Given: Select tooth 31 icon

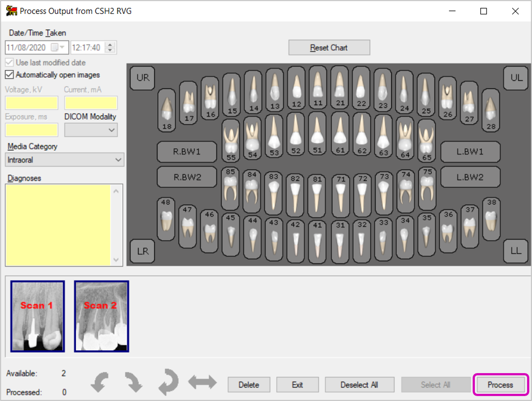Looking at the screenshot, I should tap(340, 242).
